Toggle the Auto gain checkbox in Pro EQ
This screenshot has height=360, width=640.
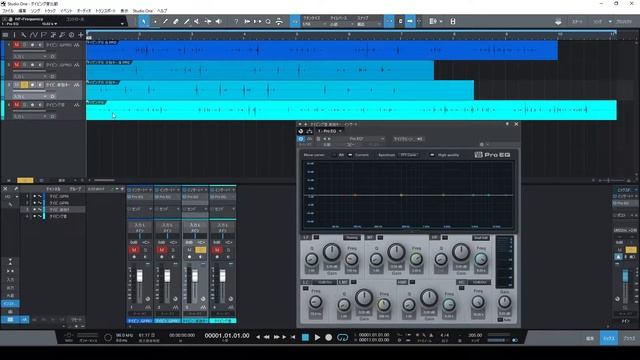pyautogui.click(x=500, y=320)
